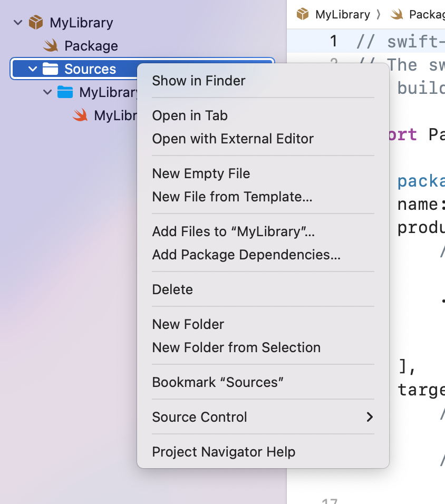
Task: Click the orange Swift file icon under MyLibrary
Action: [80, 115]
